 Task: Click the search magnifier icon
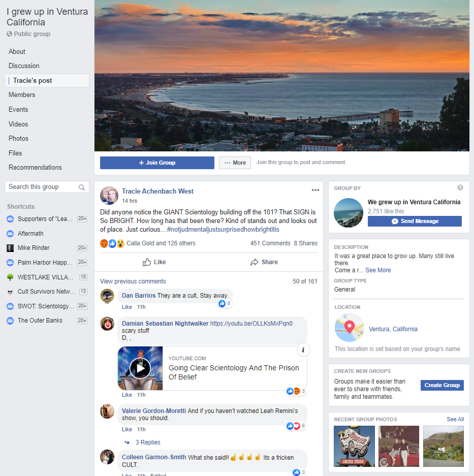tap(82, 187)
